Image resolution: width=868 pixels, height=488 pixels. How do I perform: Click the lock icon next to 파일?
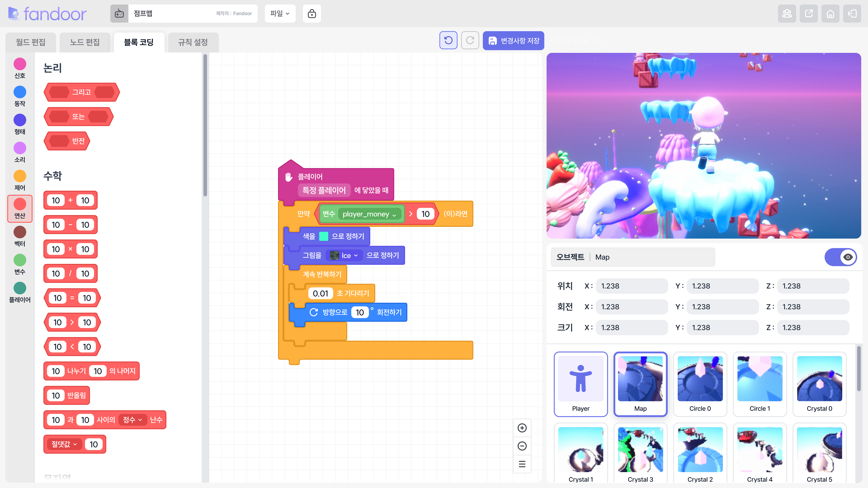[311, 13]
